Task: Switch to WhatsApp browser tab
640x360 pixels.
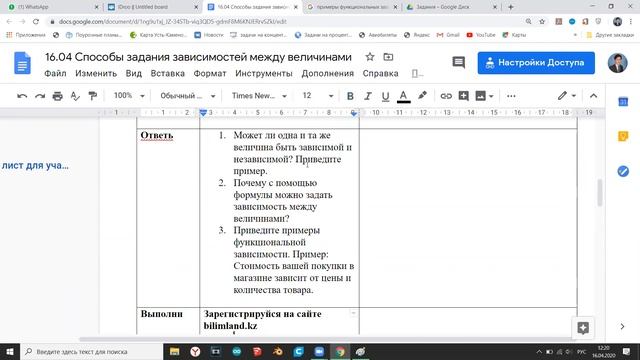Action: pos(53,7)
